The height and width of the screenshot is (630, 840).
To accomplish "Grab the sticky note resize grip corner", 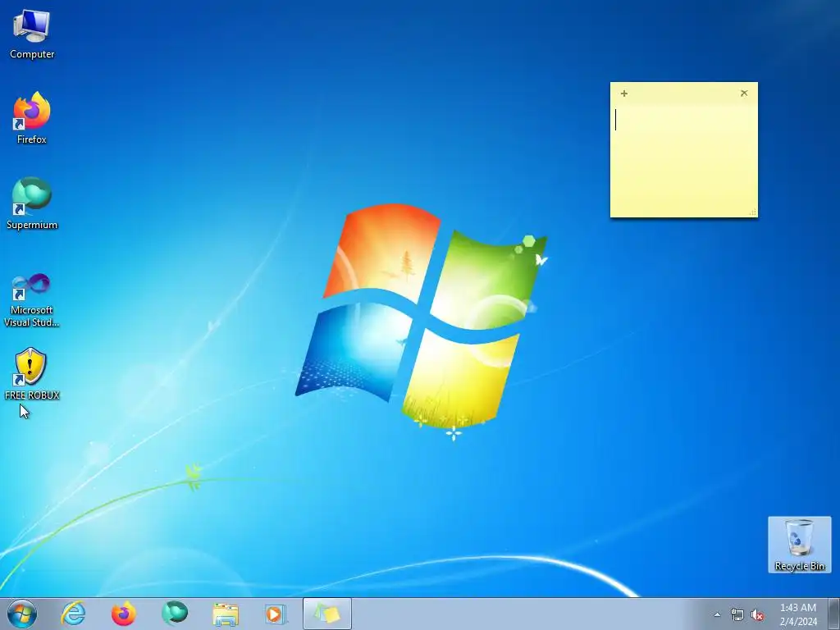I will click(x=753, y=212).
